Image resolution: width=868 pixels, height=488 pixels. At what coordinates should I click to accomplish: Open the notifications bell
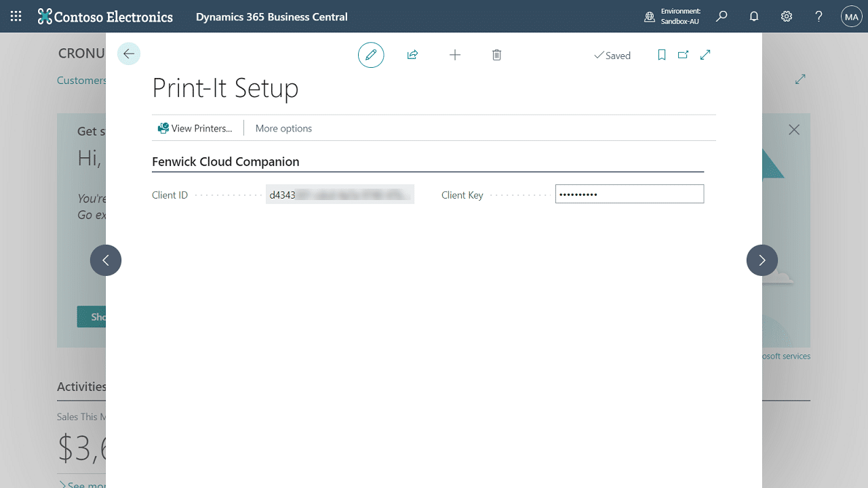(754, 16)
